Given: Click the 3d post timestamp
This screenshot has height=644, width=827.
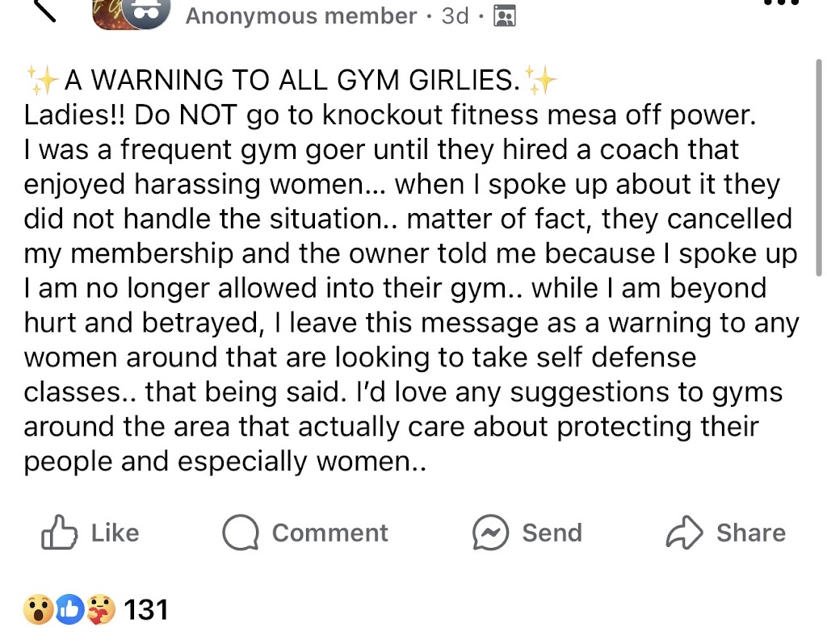Looking at the screenshot, I should coord(455,16).
